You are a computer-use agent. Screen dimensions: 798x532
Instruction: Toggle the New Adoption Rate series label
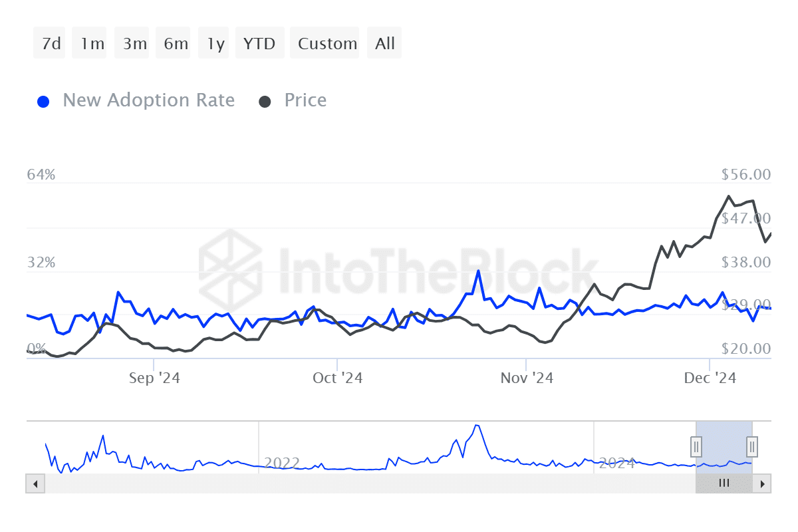click(148, 100)
